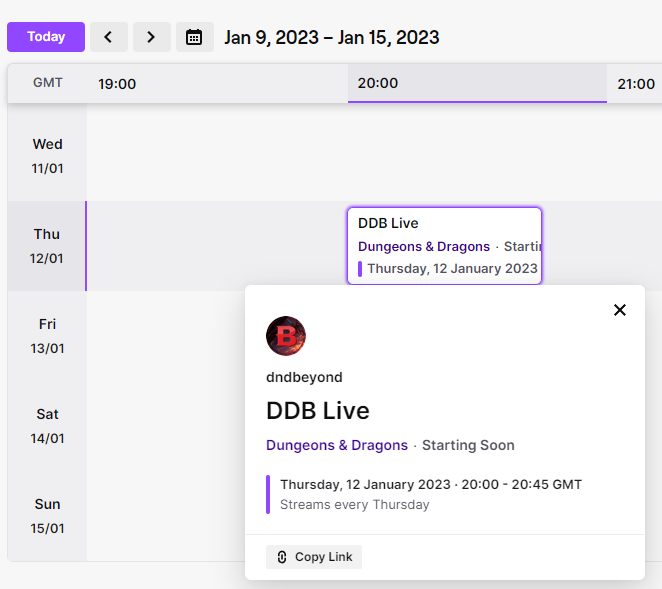Click the DDB Live heading in popup
Viewport: 662px width, 589px height.
coord(318,411)
